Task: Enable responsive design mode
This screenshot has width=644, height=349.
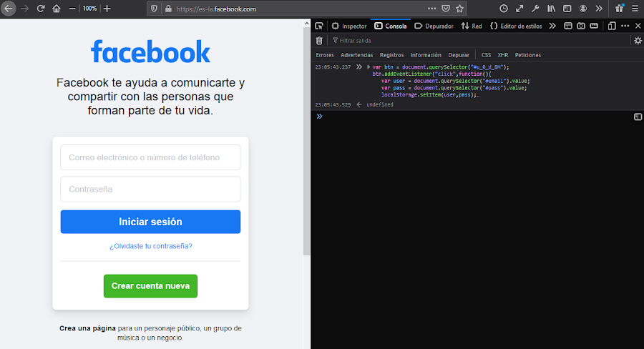Action: (612, 26)
